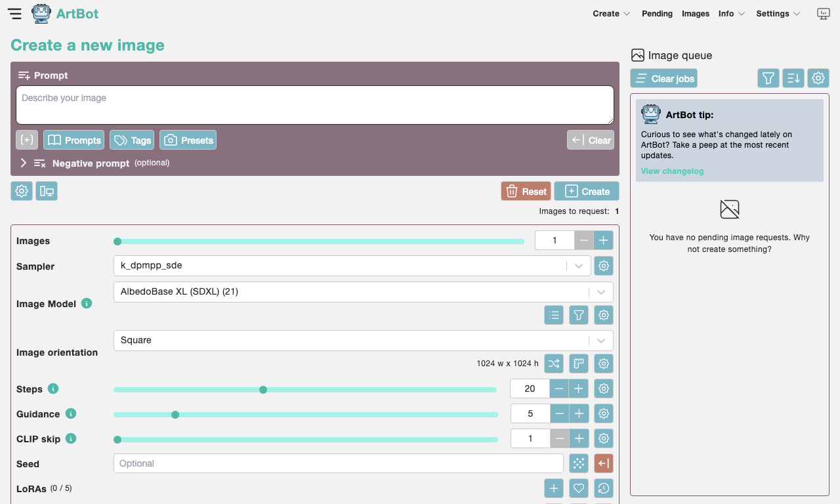Increase CLIP skip with the plus button
Screen dimensions: 840x504
(x=579, y=438)
